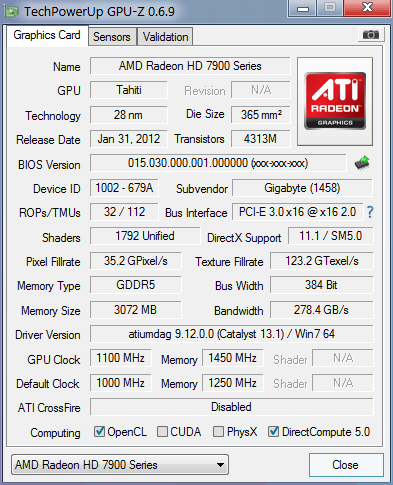Click the GPU-Z title bar app icon
The width and height of the screenshot is (393, 485).
(12, 12)
